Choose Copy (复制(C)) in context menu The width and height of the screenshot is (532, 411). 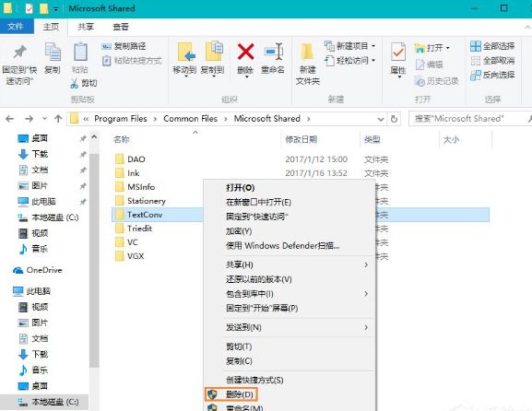coord(290,361)
